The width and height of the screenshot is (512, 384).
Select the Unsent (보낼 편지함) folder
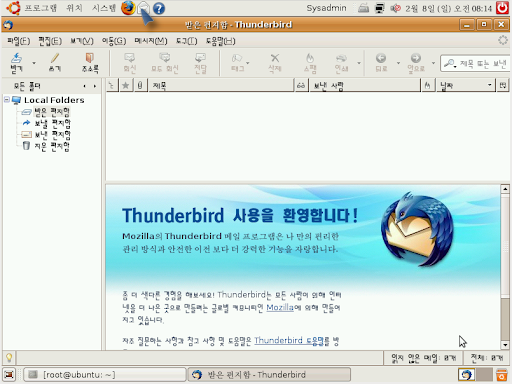(x=52, y=123)
